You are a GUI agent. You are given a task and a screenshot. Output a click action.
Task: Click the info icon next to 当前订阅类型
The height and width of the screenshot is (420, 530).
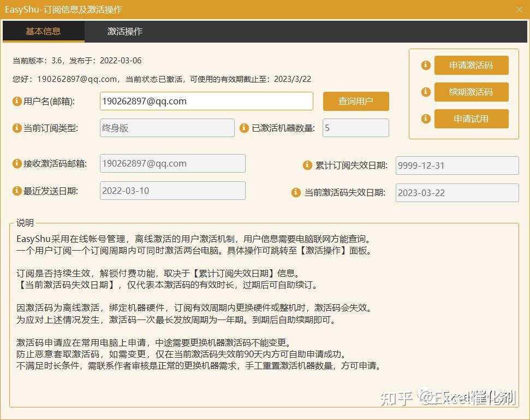16,128
